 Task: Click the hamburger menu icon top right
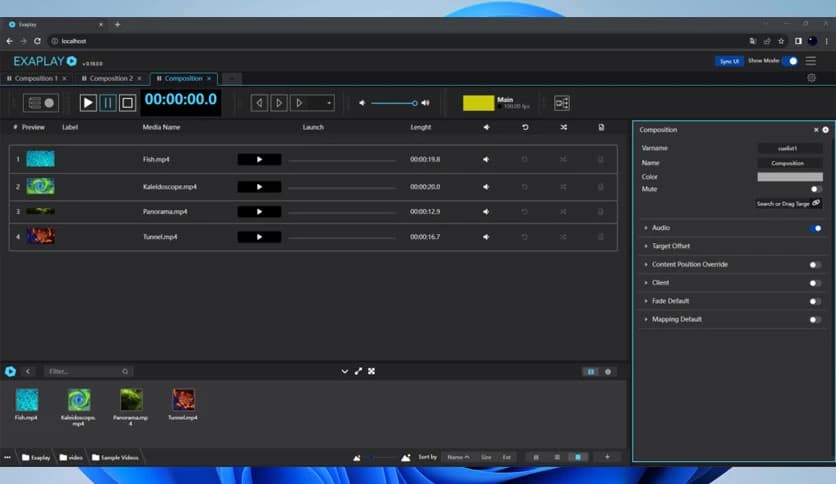pos(811,61)
